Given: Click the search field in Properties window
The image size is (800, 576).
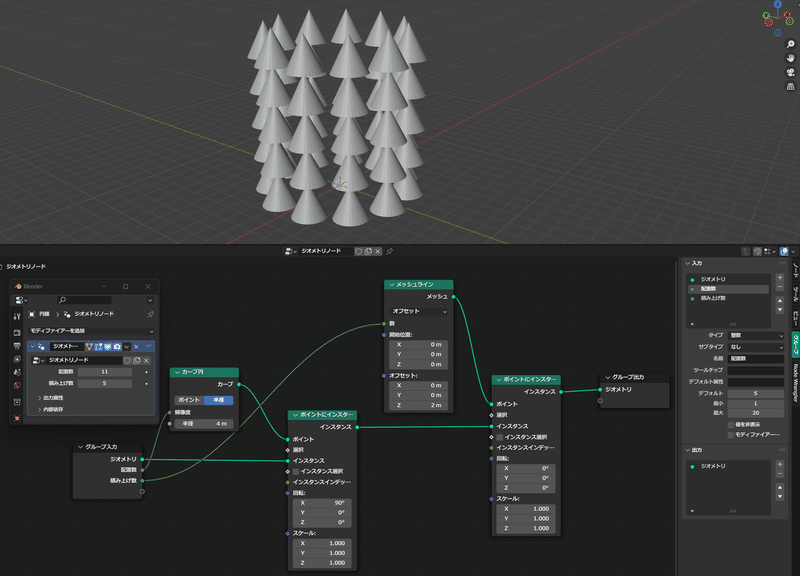Looking at the screenshot, I should coord(85,300).
